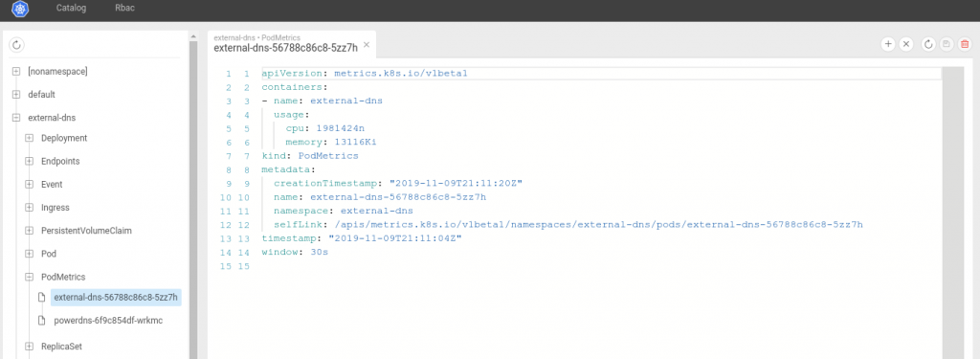Screen dimensions: 980x359
Task: Select the ReplicaSet tree label
Action: click(x=62, y=346)
